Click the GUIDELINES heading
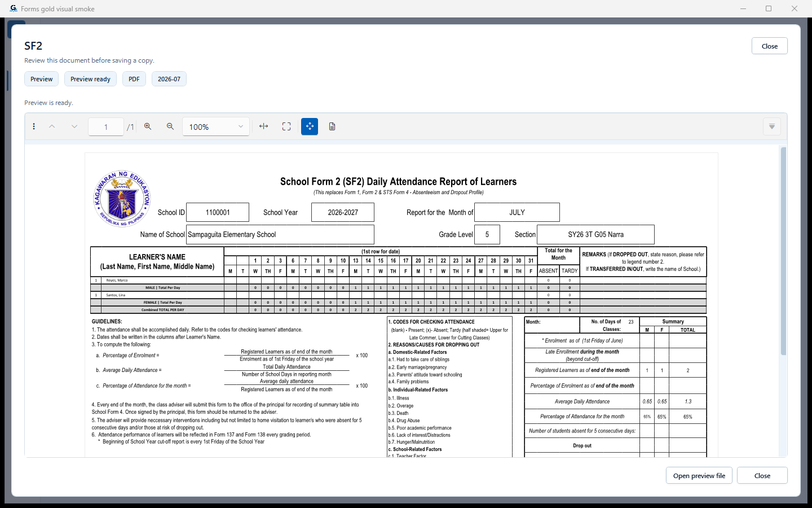 coord(107,322)
